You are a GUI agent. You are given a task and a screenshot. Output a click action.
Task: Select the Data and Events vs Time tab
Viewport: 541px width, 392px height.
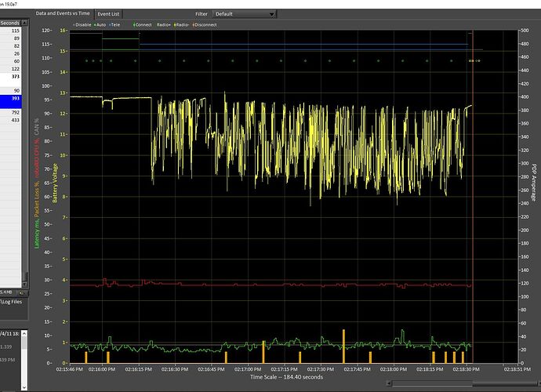(x=63, y=13)
